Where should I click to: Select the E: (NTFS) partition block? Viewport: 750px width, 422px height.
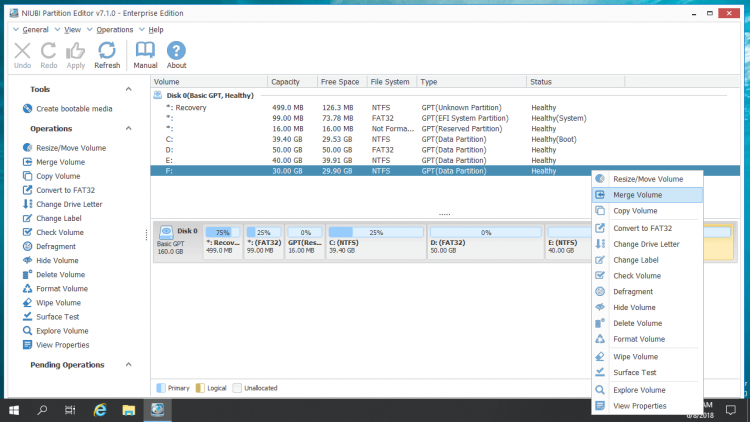[x=569, y=242]
